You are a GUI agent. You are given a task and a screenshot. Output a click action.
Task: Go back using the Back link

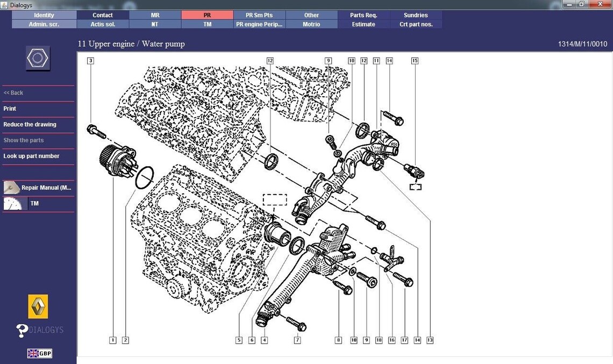click(x=12, y=92)
